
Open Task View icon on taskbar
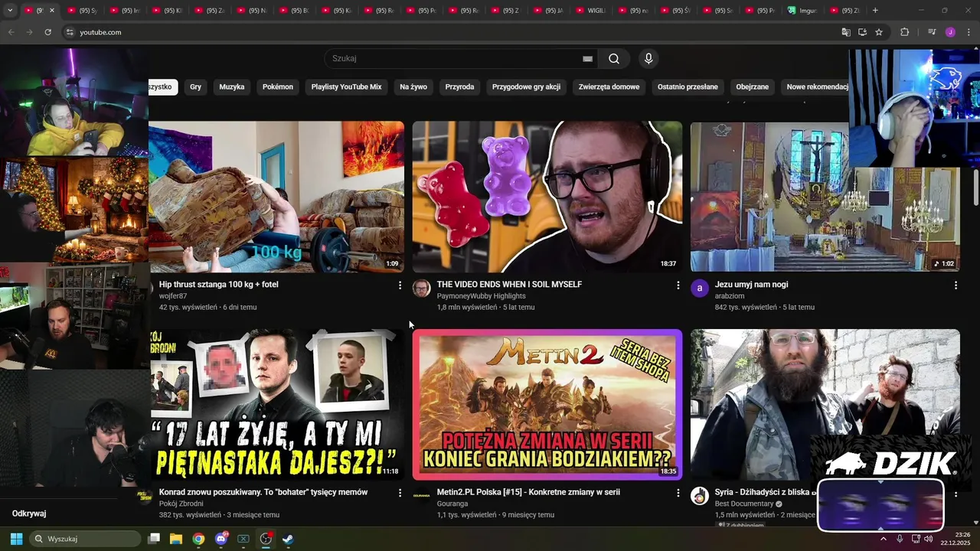[154, 539]
